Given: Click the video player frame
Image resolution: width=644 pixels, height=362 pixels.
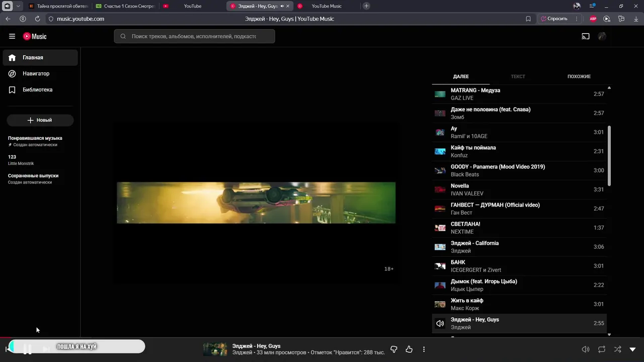Looking at the screenshot, I should coord(256,203).
